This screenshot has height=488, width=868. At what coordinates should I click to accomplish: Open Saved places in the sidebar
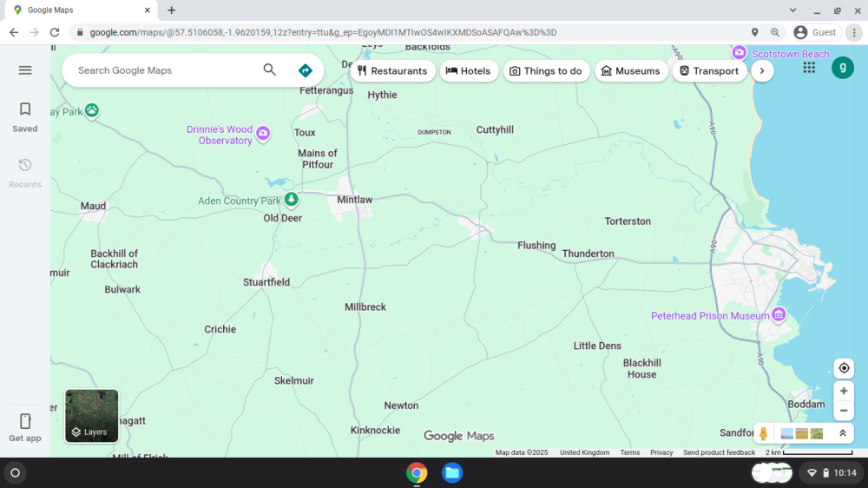pos(25,117)
